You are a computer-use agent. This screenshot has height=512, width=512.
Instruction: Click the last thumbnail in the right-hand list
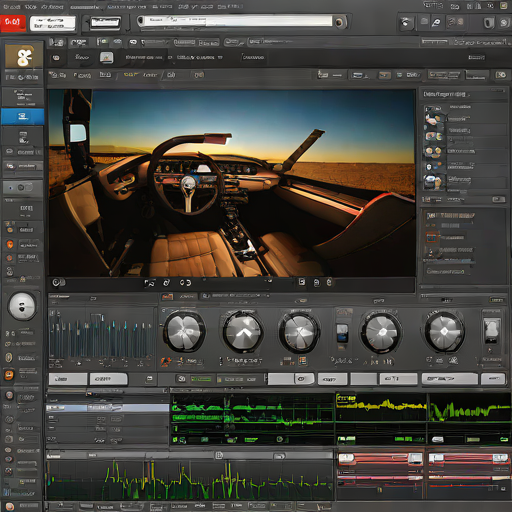pyautogui.click(x=434, y=182)
